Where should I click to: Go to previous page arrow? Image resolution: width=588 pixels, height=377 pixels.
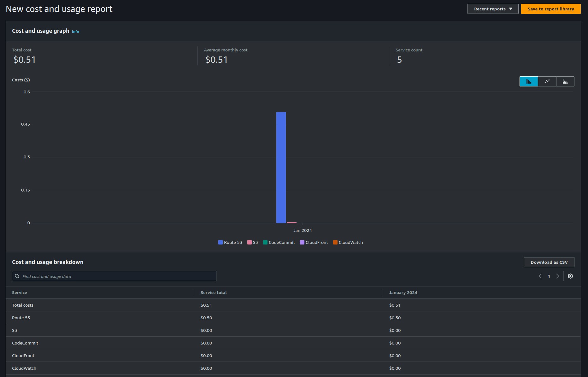click(x=540, y=276)
